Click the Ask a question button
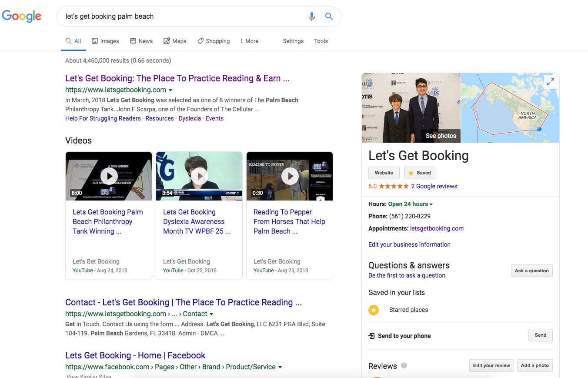Screen dimensions: 588x378 (x=531, y=271)
